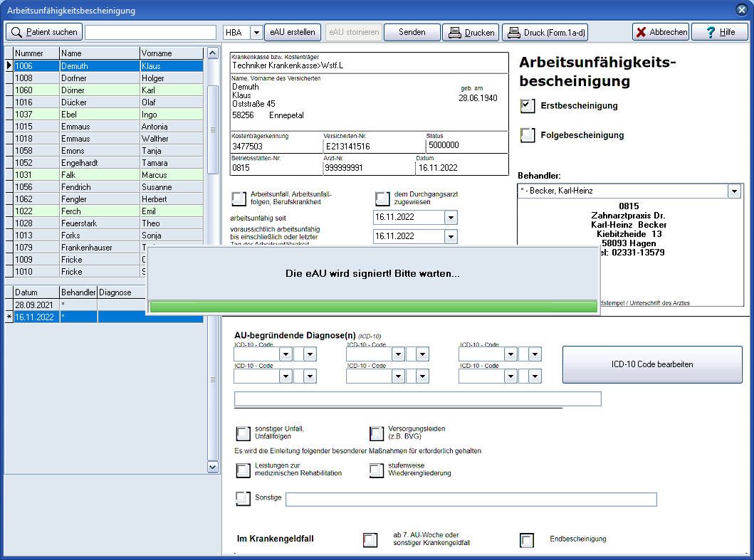The width and height of the screenshot is (754, 560).
Task: Sort patient list by Vorname column
Action: (172, 53)
